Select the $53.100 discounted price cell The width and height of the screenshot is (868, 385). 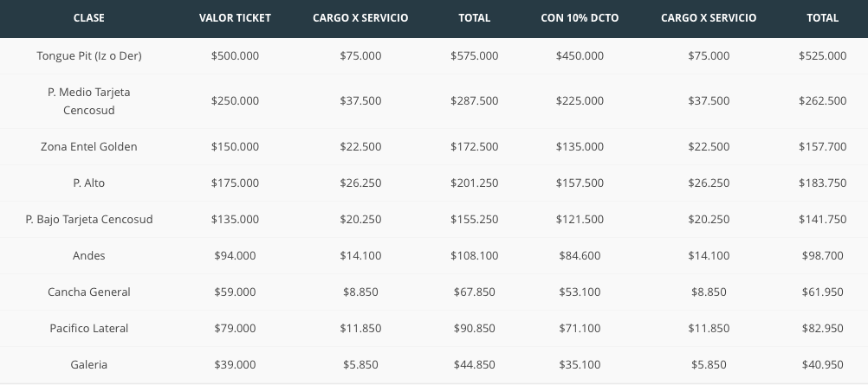click(x=580, y=292)
